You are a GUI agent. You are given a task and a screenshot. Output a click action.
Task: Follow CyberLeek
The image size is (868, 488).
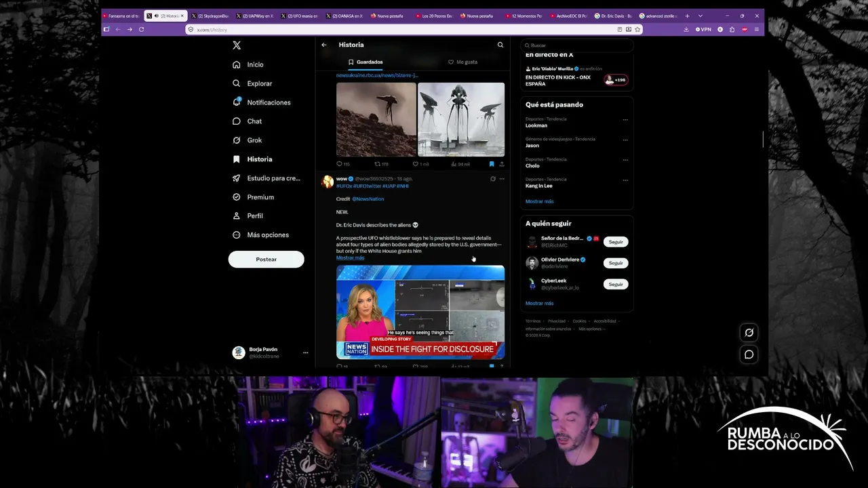click(x=616, y=284)
